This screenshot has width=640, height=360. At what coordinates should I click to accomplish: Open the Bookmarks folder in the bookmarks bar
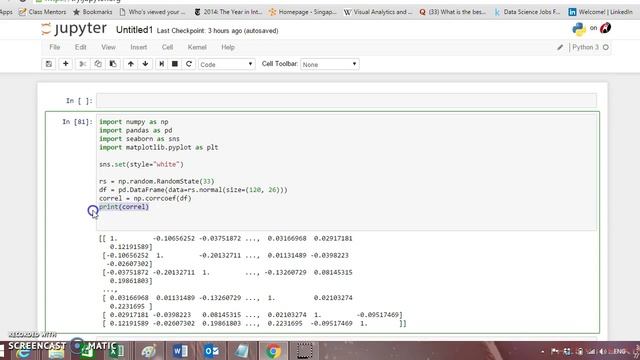coord(92,12)
